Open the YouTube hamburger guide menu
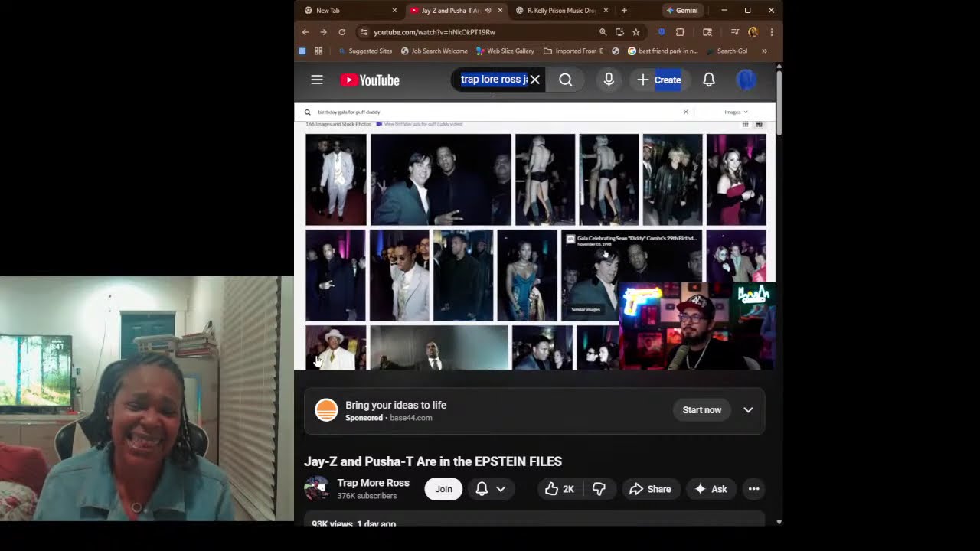Image resolution: width=980 pixels, height=551 pixels. coord(317,80)
